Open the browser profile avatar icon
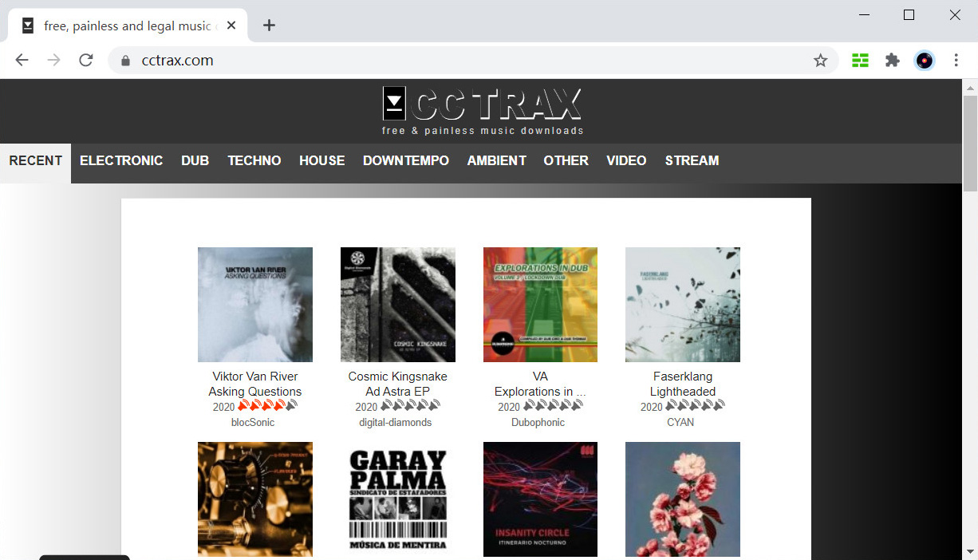 pyautogui.click(x=925, y=60)
